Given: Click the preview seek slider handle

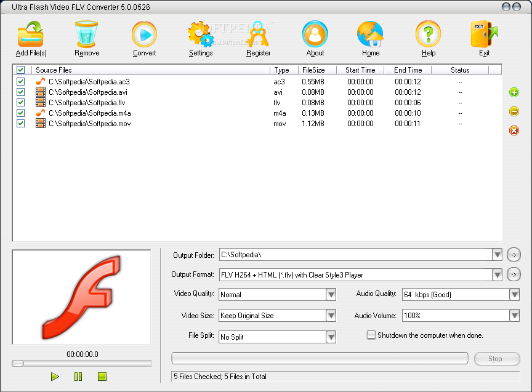Looking at the screenshot, I should pyautogui.click(x=18, y=363).
